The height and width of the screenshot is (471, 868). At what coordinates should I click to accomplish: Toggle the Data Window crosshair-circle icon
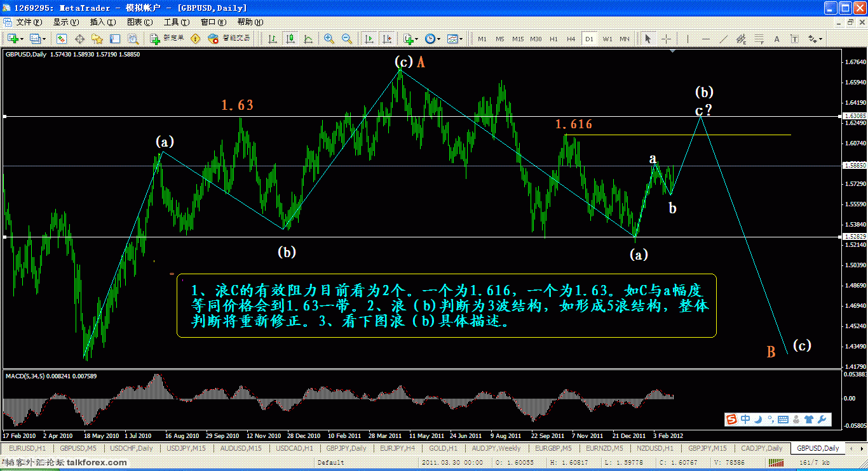[80, 39]
